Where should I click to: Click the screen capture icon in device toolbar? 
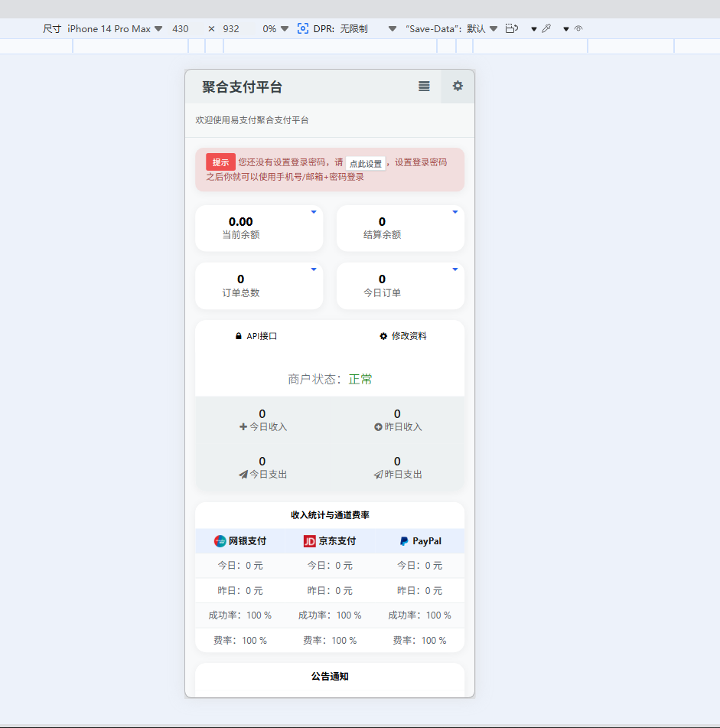pyautogui.click(x=303, y=29)
